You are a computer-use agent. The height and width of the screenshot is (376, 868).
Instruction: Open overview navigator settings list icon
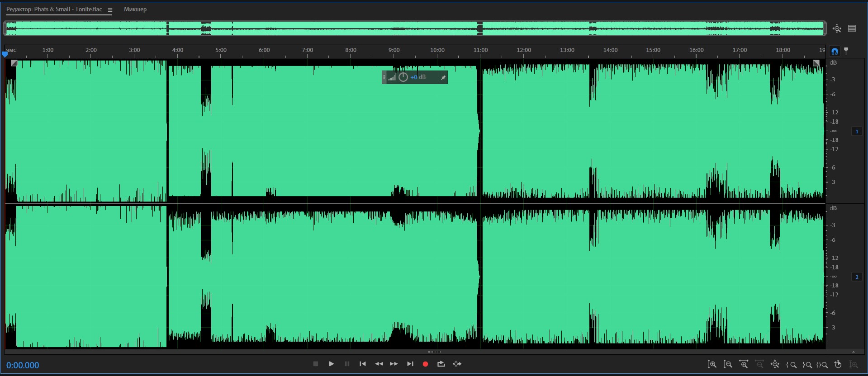[852, 28]
